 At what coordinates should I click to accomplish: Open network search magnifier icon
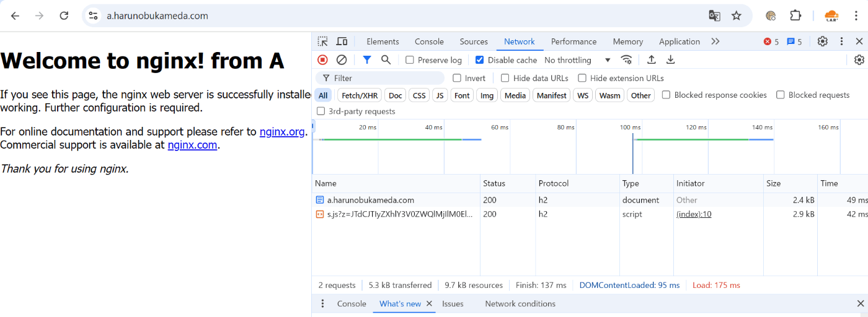386,60
